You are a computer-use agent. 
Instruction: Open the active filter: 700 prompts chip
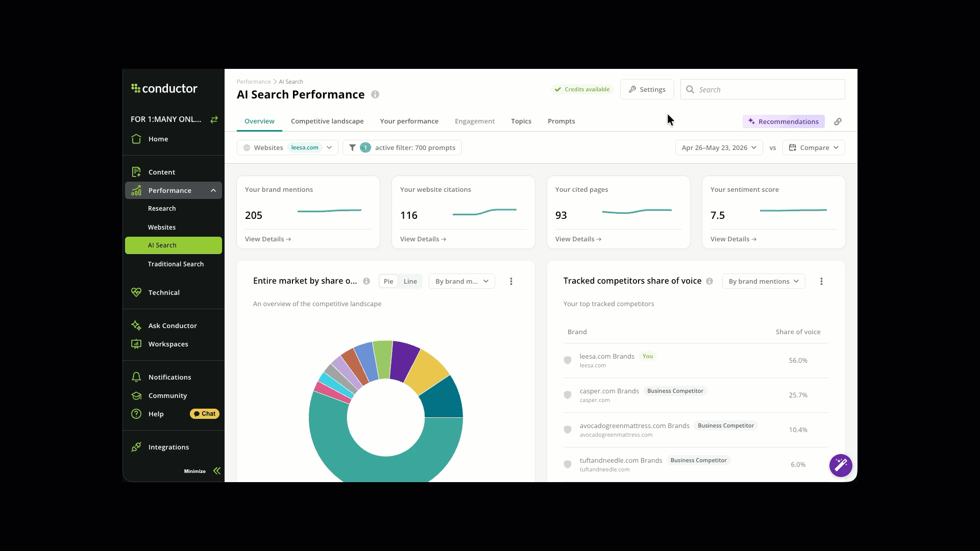[402, 147]
